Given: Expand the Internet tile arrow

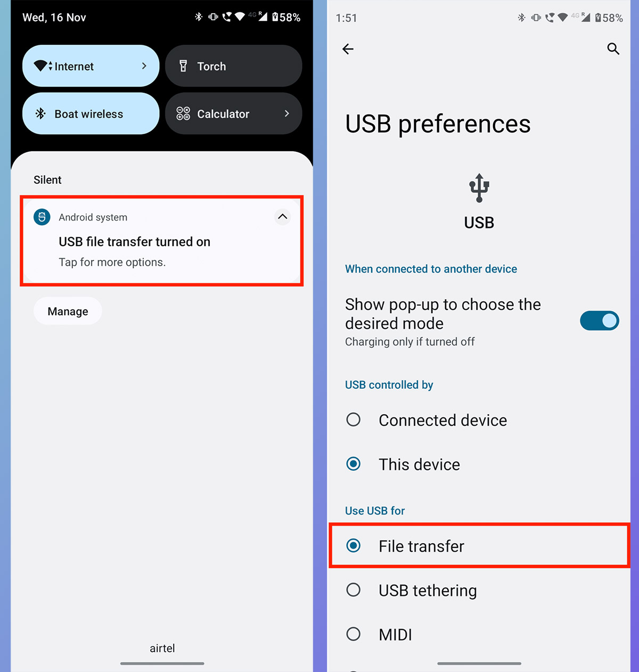Looking at the screenshot, I should coord(144,66).
